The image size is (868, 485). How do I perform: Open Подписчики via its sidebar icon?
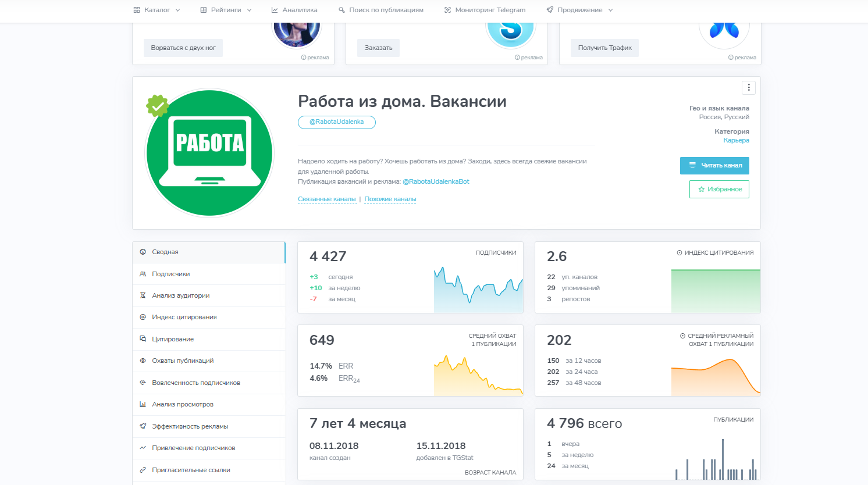[x=143, y=273]
